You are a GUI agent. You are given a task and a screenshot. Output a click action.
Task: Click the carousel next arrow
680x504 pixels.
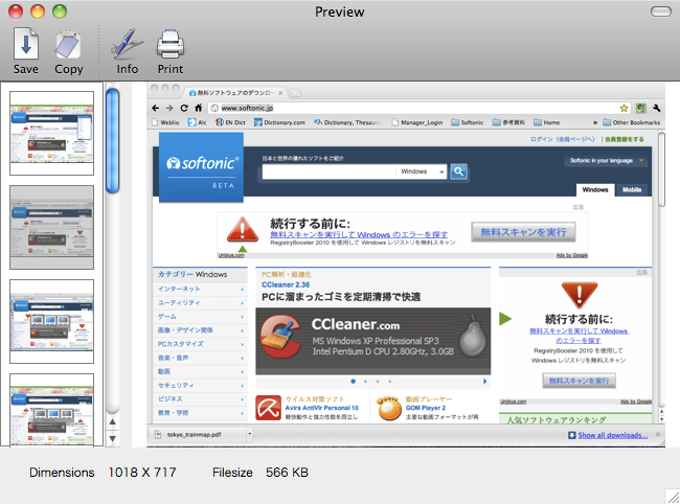coord(485,381)
